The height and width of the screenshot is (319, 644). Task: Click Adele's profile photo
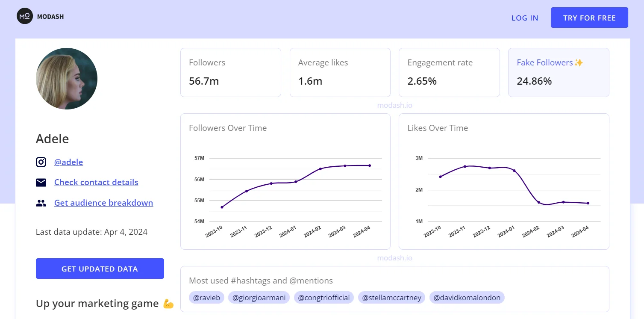coord(67,79)
